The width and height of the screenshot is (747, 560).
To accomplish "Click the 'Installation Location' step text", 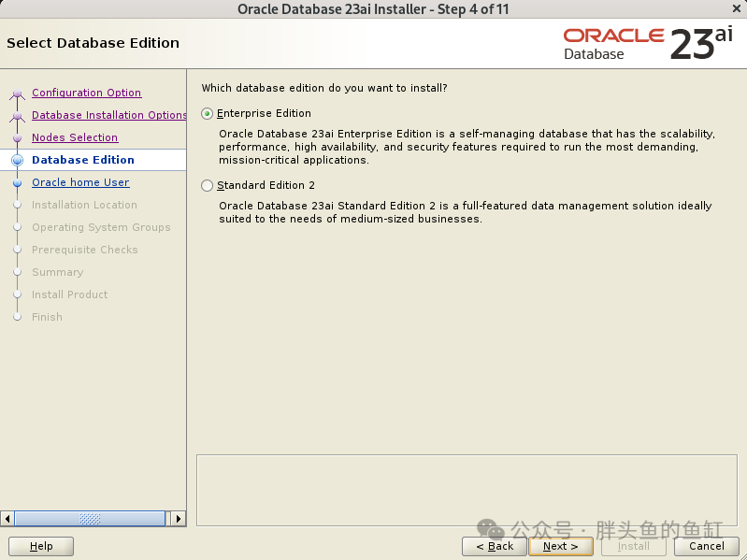I will pyautogui.click(x=84, y=205).
